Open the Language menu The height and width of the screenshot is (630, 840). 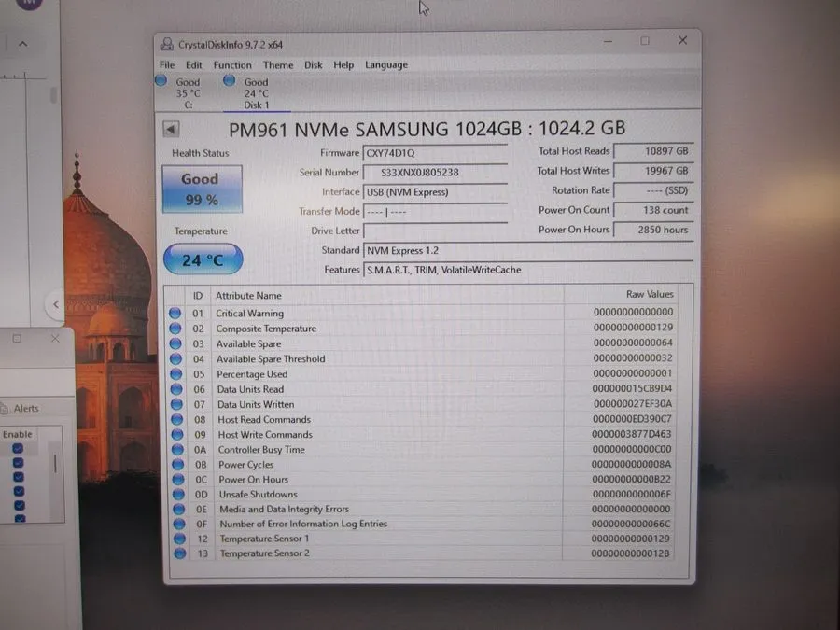[x=386, y=64]
